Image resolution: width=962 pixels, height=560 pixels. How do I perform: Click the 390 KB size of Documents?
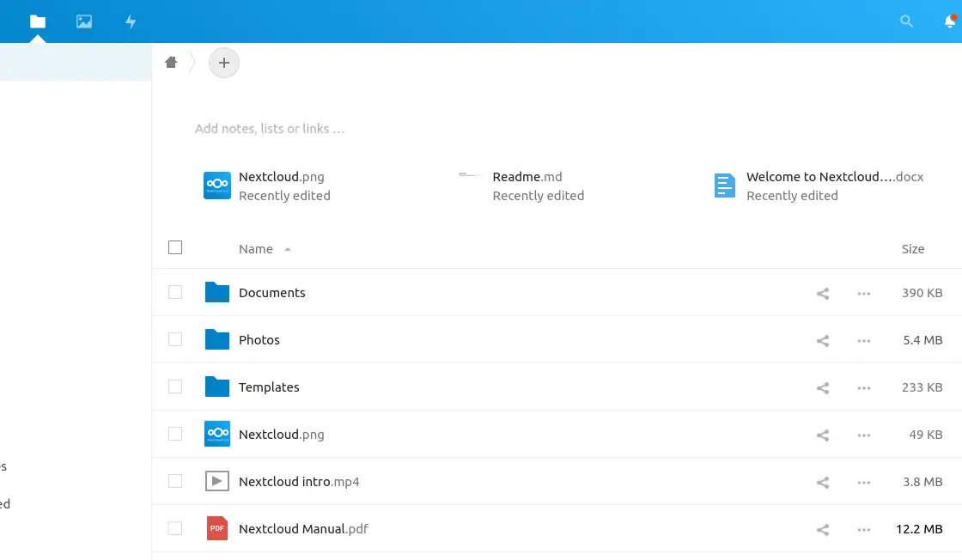click(x=922, y=293)
